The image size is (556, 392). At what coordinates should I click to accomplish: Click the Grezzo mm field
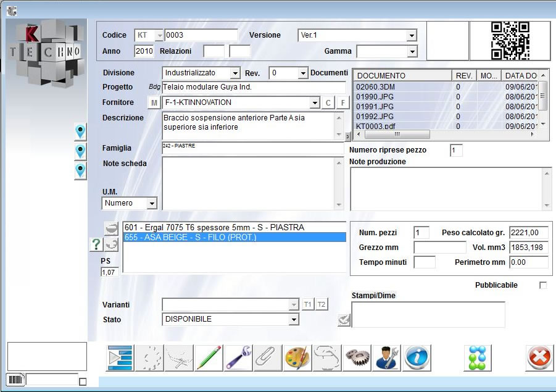coord(440,248)
